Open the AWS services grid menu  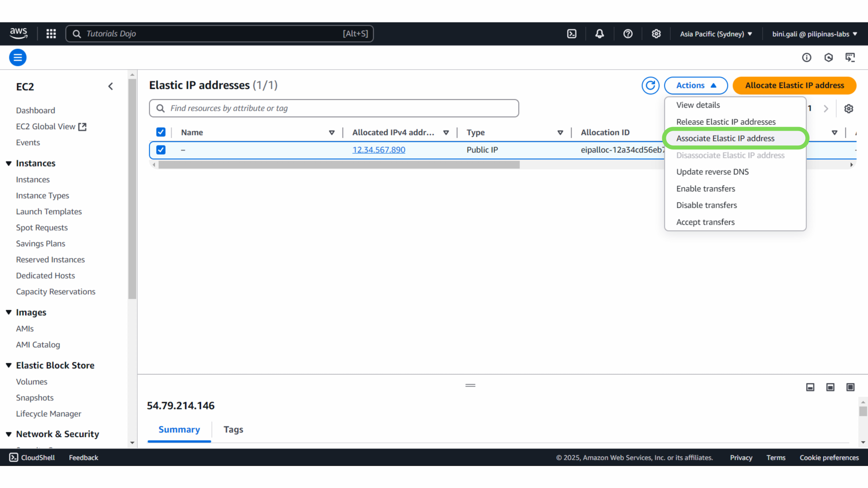[x=51, y=34]
